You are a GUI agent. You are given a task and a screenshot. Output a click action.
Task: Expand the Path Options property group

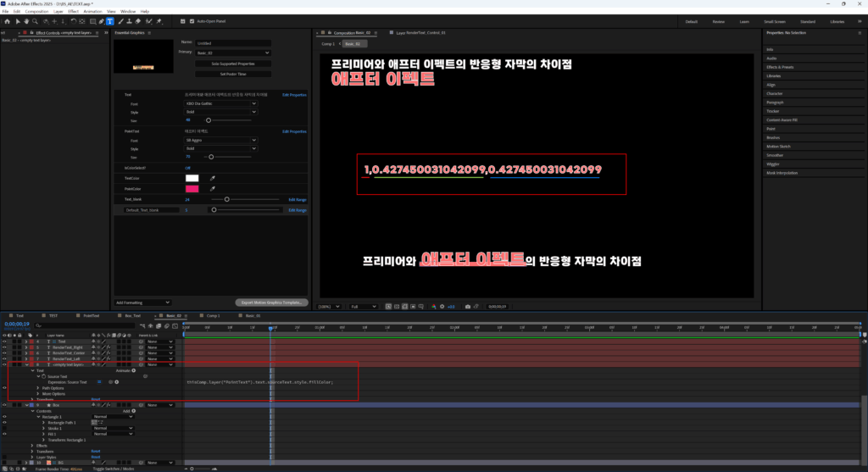[x=38, y=388]
